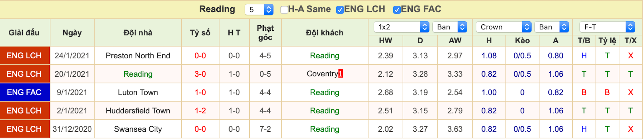This screenshot has height=139, width=644.
Task: Toggle the H-A Same checkbox
Action: click(284, 10)
